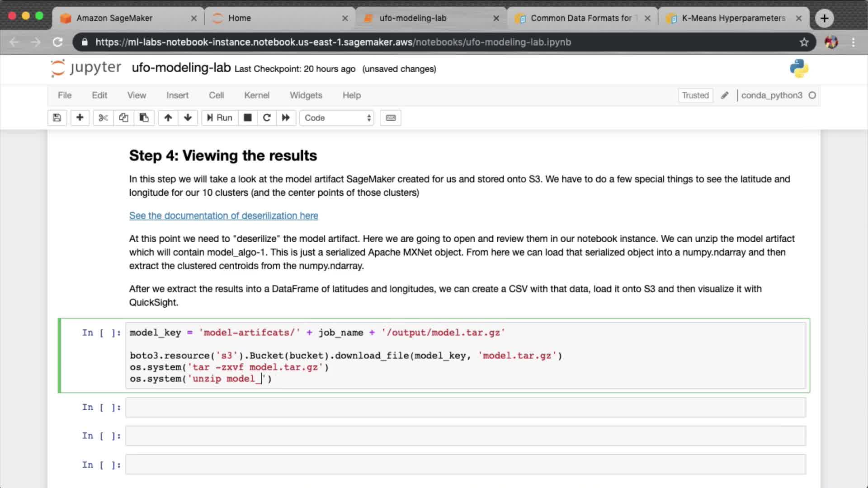Toggle the Trusted notebook button
This screenshot has height=488, width=868.
coord(695,95)
